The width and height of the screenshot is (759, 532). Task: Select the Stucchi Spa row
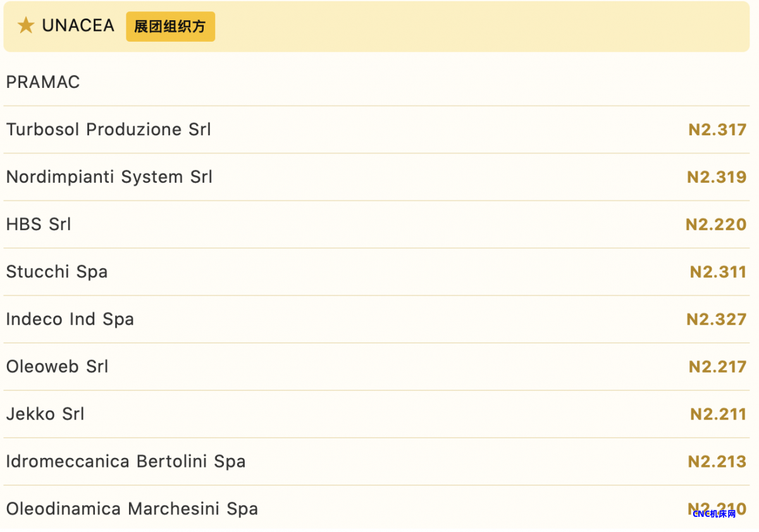(x=376, y=272)
